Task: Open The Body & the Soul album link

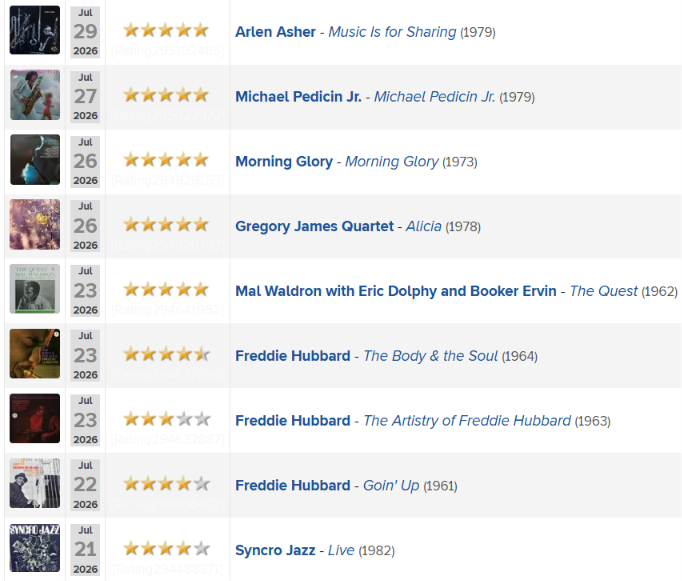Action: click(x=431, y=356)
